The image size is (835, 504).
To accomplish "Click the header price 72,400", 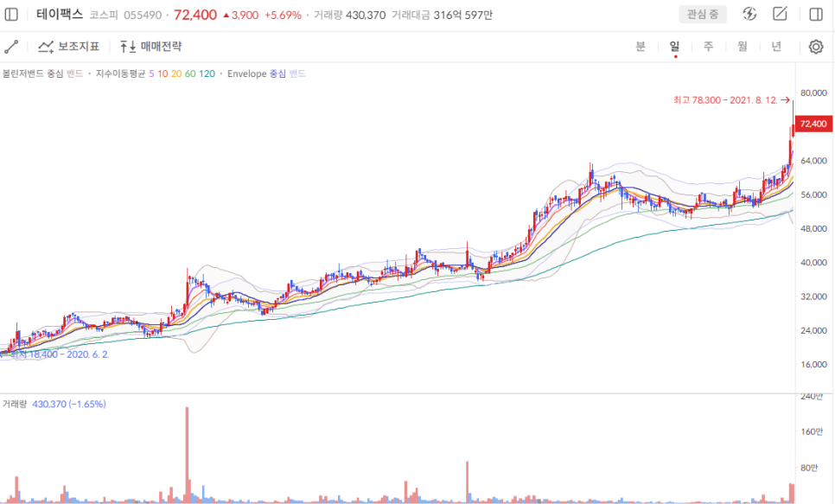I will 195,15.
